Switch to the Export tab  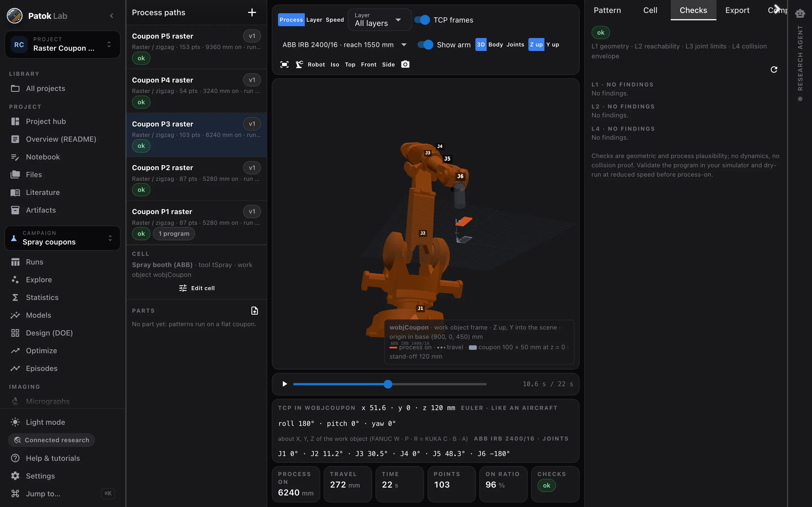(737, 10)
